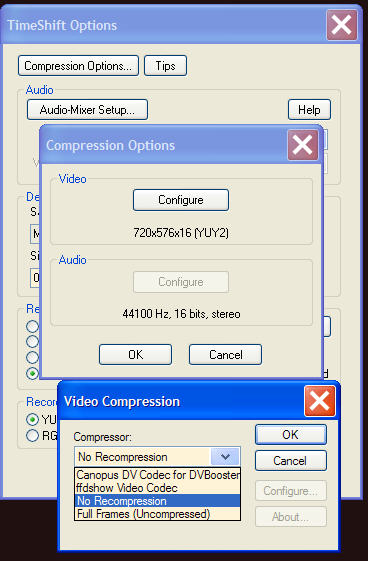Click Help in TimeShift Options
The width and height of the screenshot is (368, 561).
309,109
